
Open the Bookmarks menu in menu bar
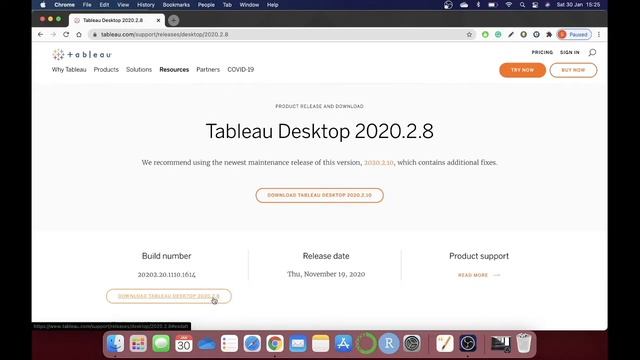click(176, 5)
